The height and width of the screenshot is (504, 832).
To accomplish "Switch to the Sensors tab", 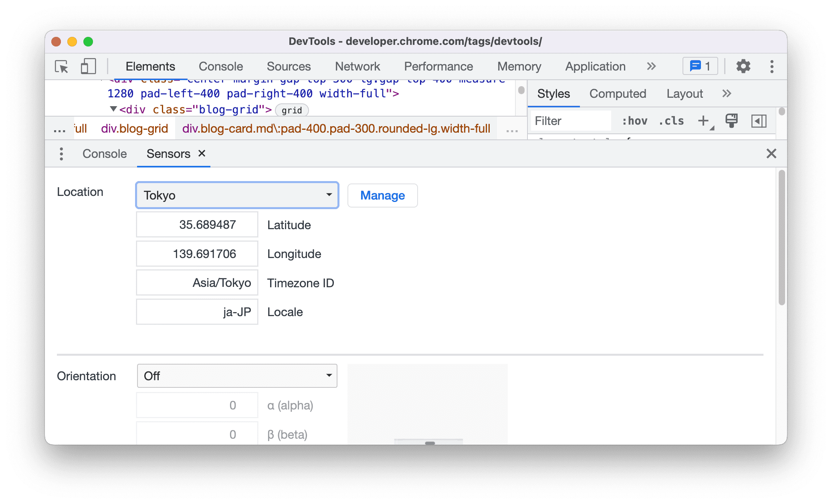I will click(169, 153).
